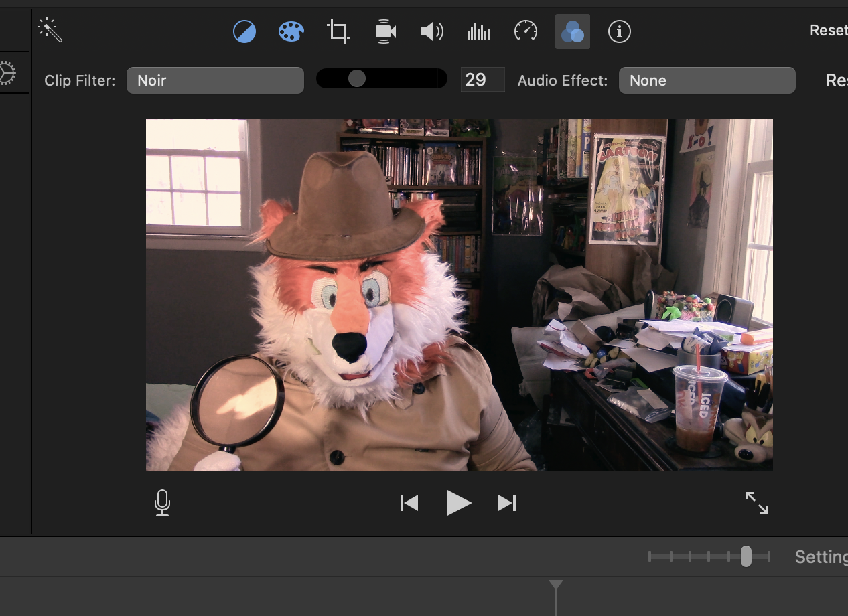The image size is (848, 616).
Task: Open noise reduction and equalizer settings
Action: (478, 31)
